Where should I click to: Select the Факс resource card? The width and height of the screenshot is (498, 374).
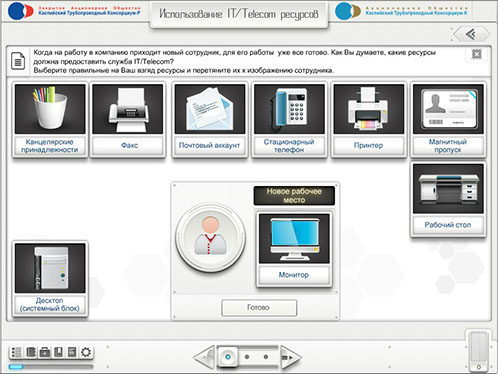(x=128, y=120)
